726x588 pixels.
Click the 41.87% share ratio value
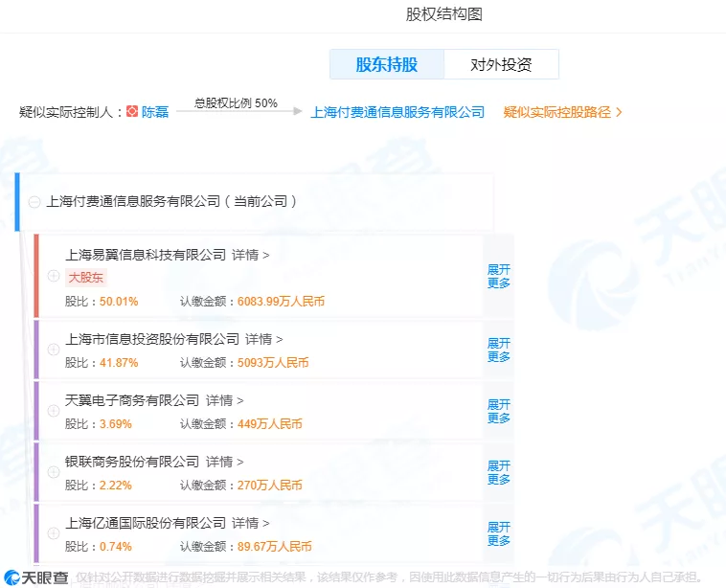click(119, 363)
